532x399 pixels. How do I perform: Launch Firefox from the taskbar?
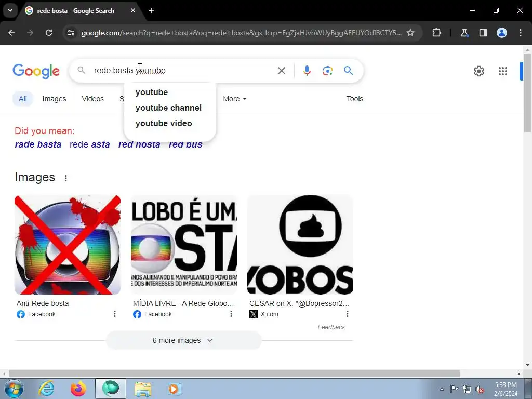[x=78, y=389]
